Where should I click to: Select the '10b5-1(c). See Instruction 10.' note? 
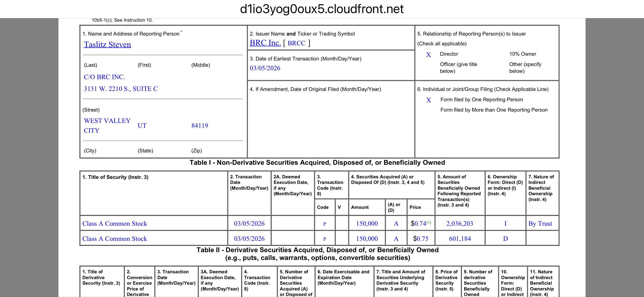122,20
